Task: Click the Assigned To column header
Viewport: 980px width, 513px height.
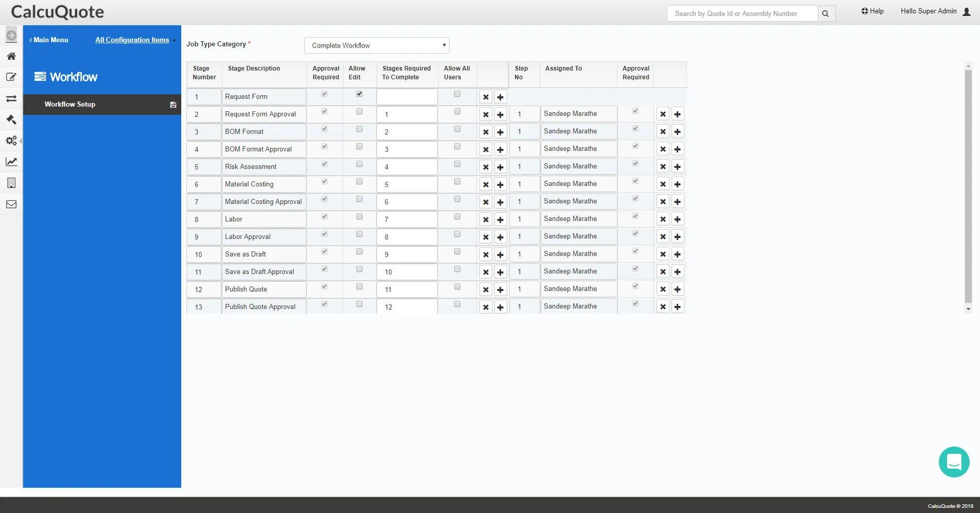Action: pyautogui.click(x=563, y=69)
